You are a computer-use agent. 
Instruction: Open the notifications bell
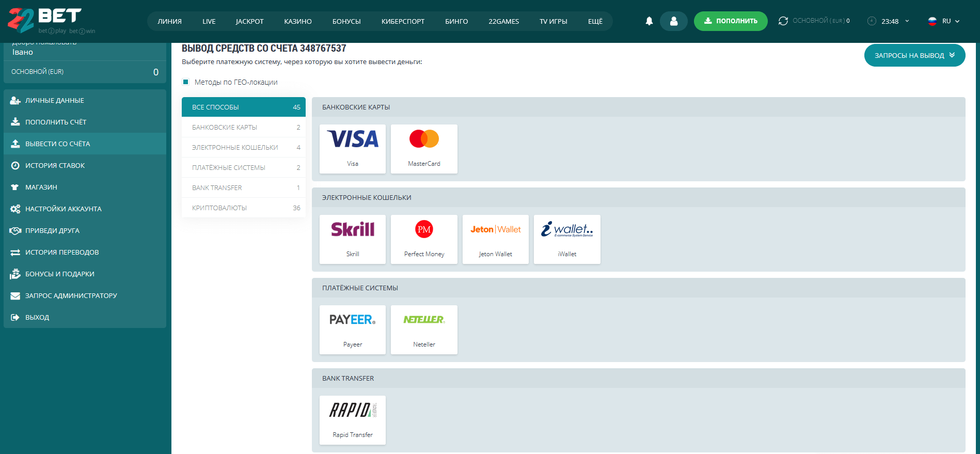tap(649, 21)
